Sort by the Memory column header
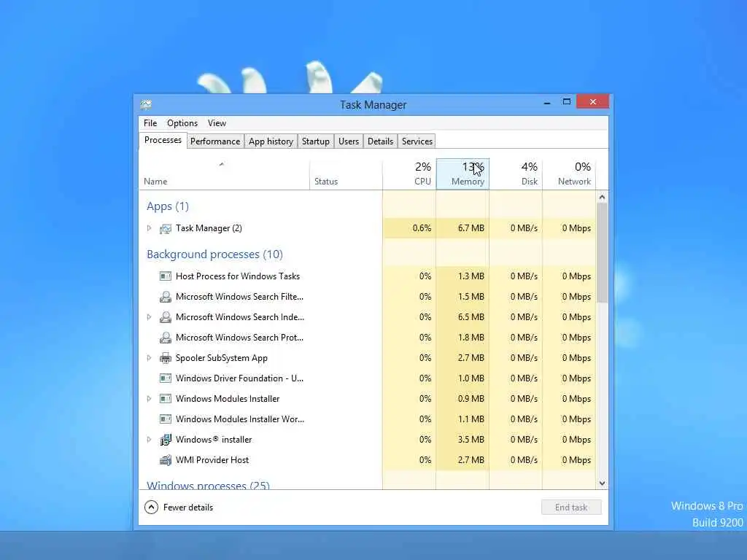Image resolution: width=747 pixels, height=560 pixels. point(462,174)
